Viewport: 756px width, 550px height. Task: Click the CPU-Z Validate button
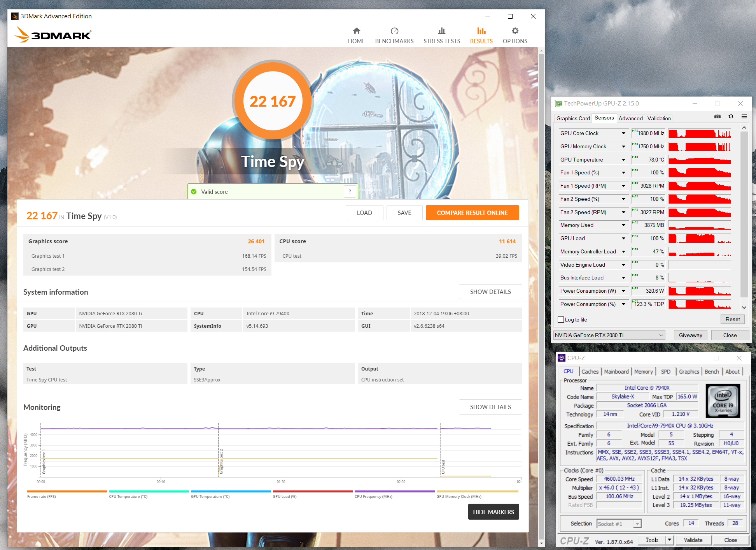click(x=693, y=540)
